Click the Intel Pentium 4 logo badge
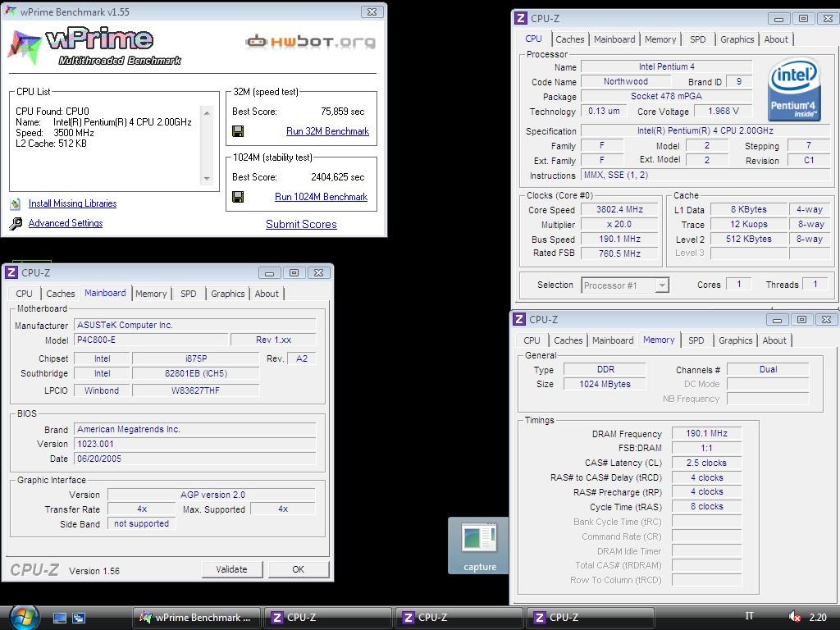The width and height of the screenshot is (840, 630). coord(794,89)
